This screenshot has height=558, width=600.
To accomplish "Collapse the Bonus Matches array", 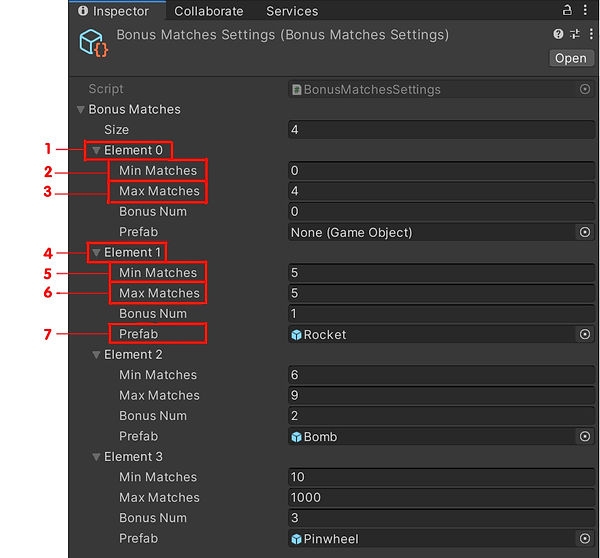I will (81, 109).
